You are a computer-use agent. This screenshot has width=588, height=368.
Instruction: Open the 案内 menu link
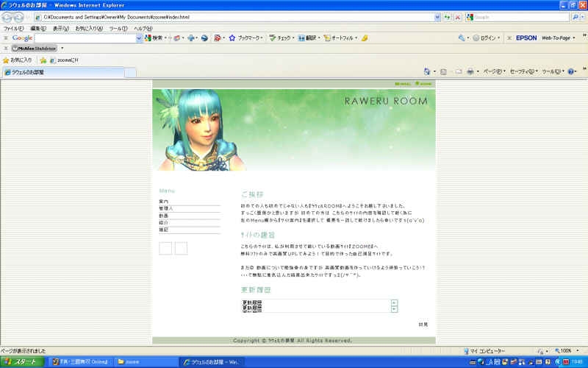click(x=163, y=202)
